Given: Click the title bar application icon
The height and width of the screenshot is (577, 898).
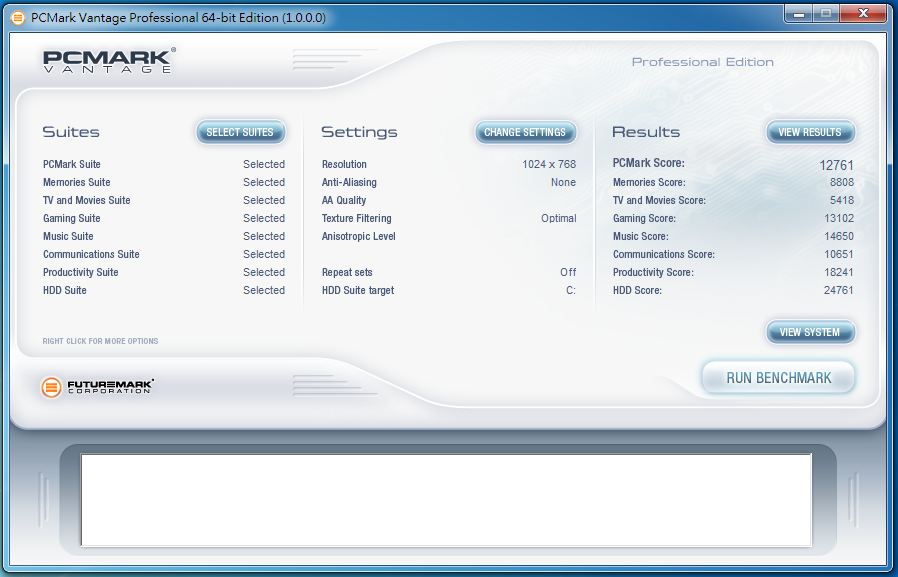Looking at the screenshot, I should 17,18.
